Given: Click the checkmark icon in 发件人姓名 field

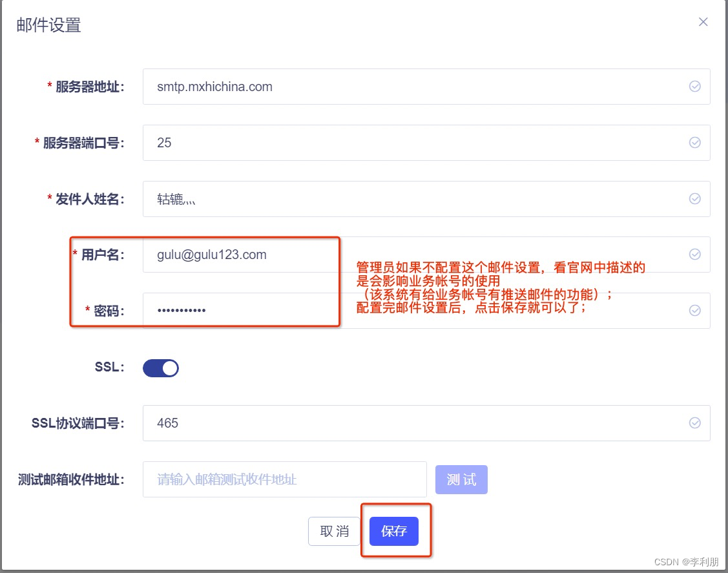Looking at the screenshot, I should [694, 199].
